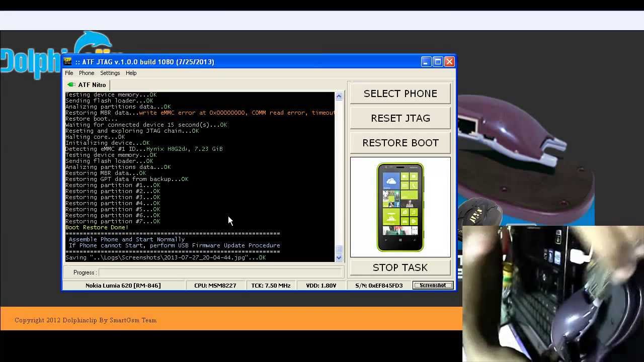Click the Progress bar
The image size is (644, 362).
220,273
